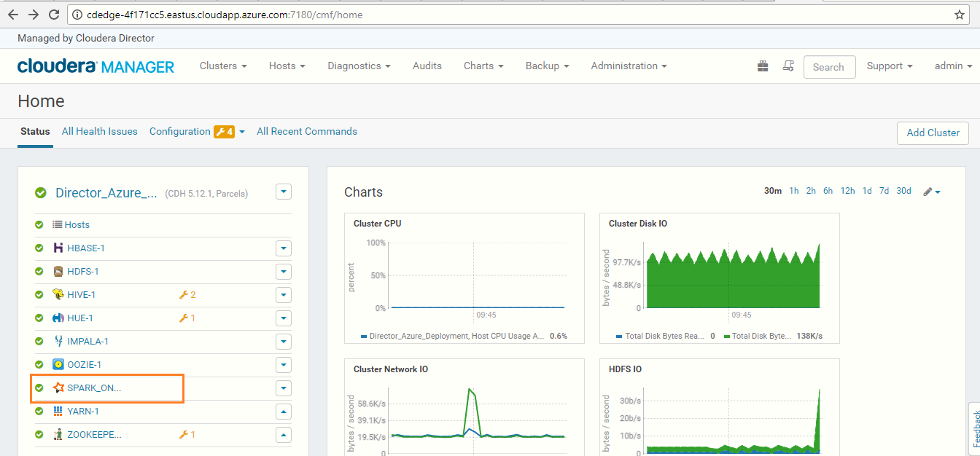980x456 pixels.
Task: Expand the cluster actions dropdown
Action: tap(284, 192)
